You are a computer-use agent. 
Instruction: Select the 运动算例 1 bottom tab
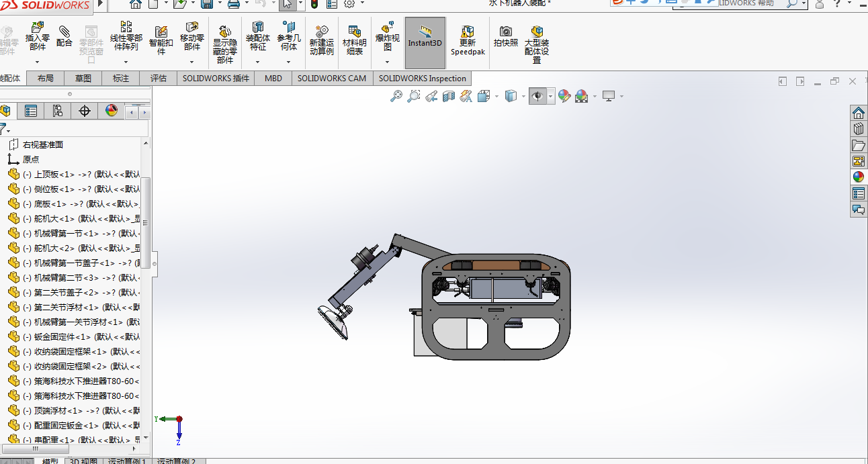point(127,461)
